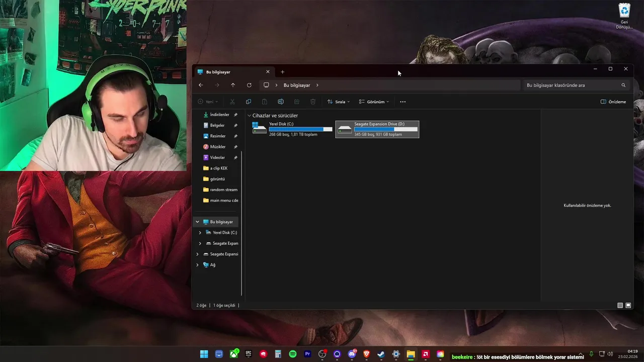Click the Paste toolbar icon
The width and height of the screenshot is (644, 362).
click(x=264, y=102)
